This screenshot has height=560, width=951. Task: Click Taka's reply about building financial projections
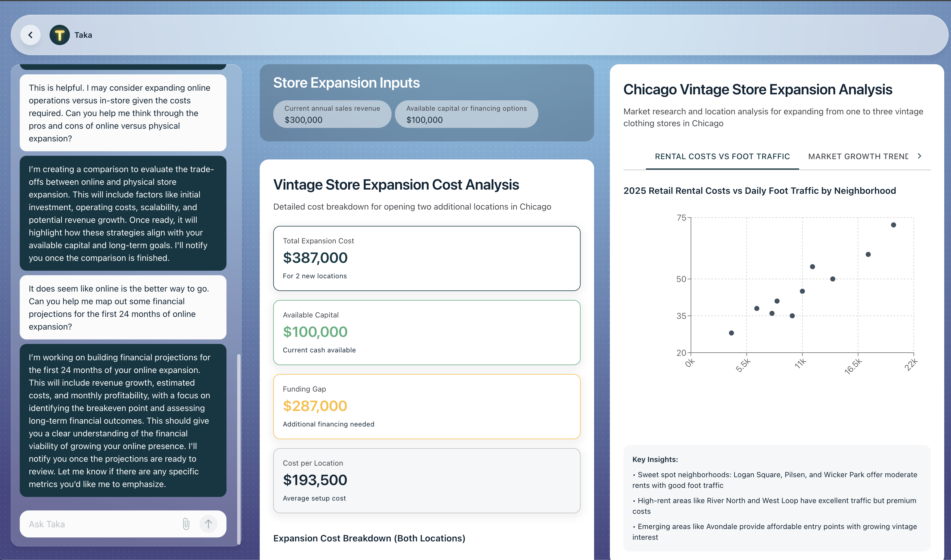[x=123, y=420]
